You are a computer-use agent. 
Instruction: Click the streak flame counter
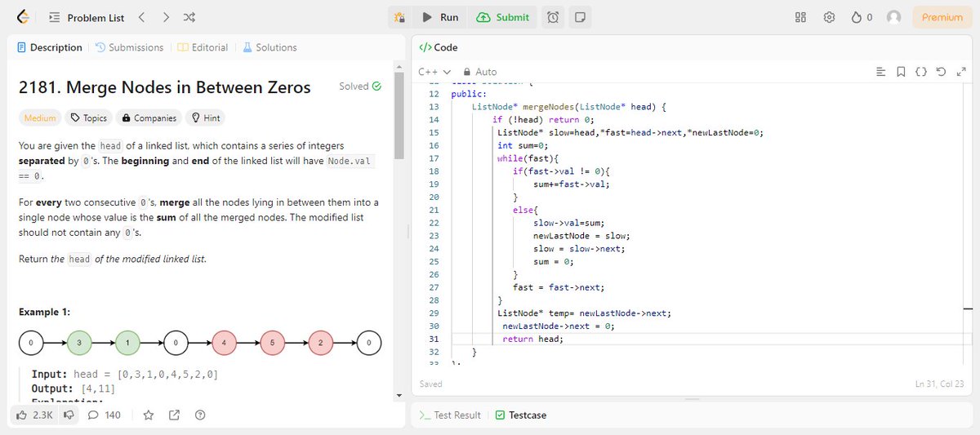click(862, 17)
